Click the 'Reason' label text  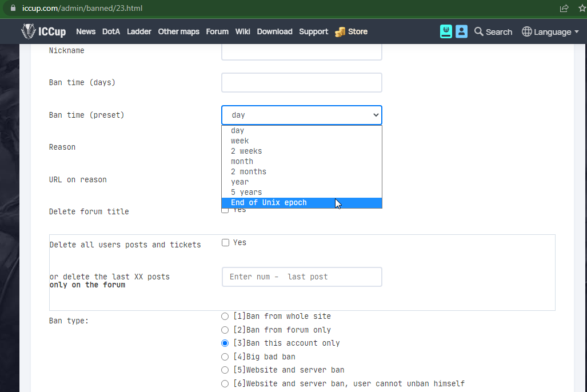click(x=62, y=147)
